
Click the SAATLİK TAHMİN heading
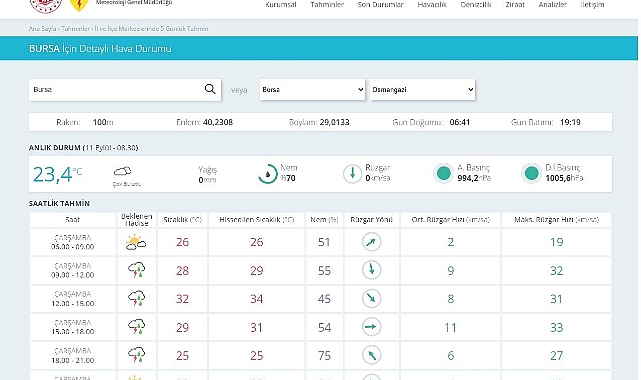[x=59, y=203]
